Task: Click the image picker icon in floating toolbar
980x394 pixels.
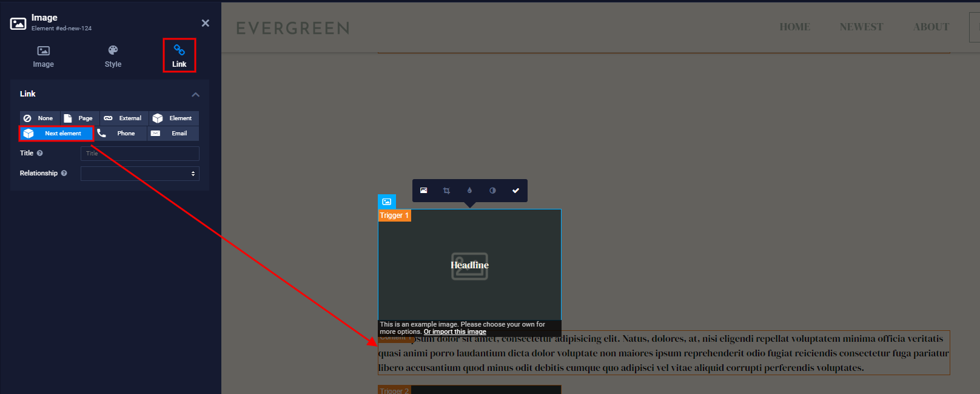Action: tap(423, 191)
